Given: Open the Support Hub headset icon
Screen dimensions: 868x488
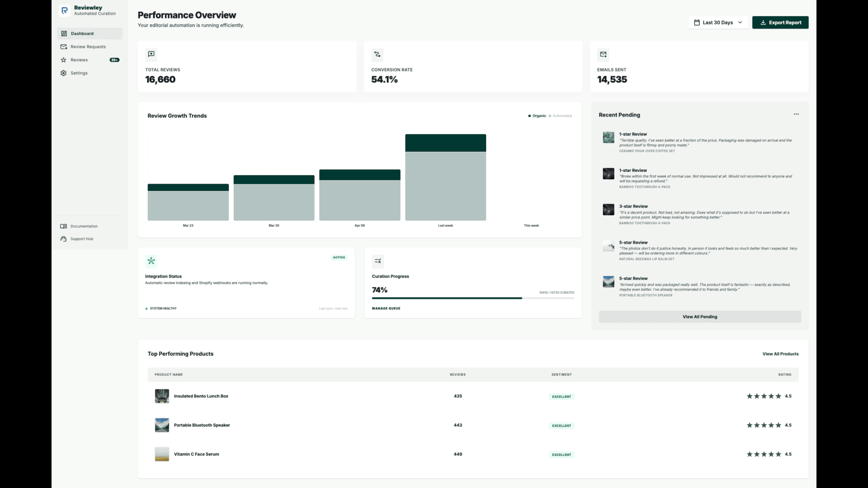Looking at the screenshot, I should coord(63,239).
